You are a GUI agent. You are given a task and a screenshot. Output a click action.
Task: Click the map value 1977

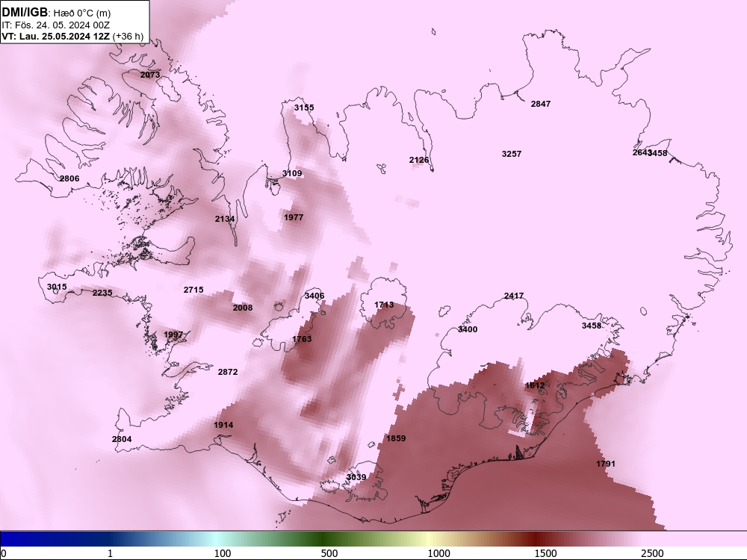point(294,217)
